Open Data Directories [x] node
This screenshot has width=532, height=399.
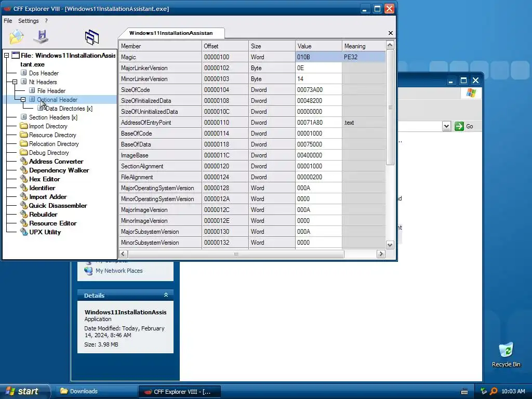click(x=69, y=108)
